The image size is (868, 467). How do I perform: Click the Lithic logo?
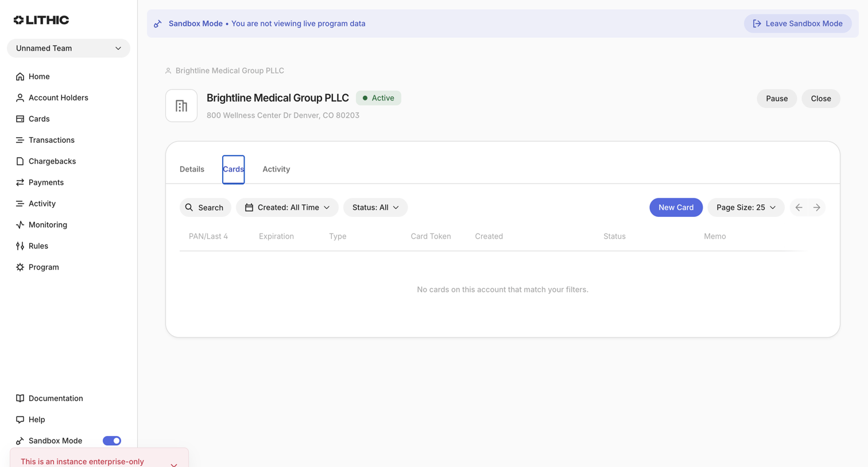pos(41,20)
